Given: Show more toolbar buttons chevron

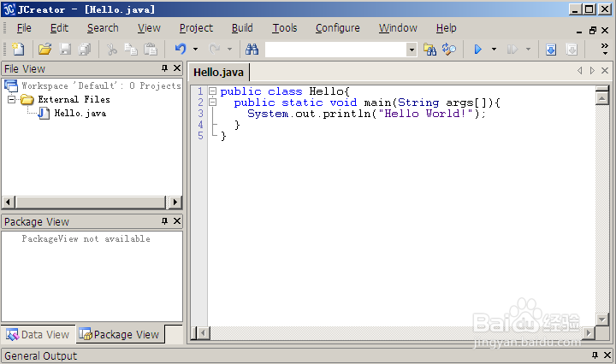Looking at the screenshot, I should tap(605, 49).
